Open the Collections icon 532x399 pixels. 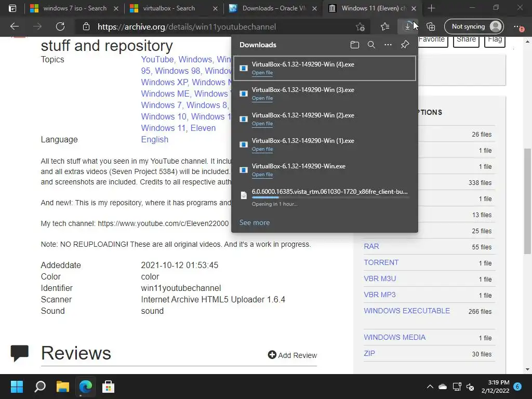pyautogui.click(x=431, y=26)
